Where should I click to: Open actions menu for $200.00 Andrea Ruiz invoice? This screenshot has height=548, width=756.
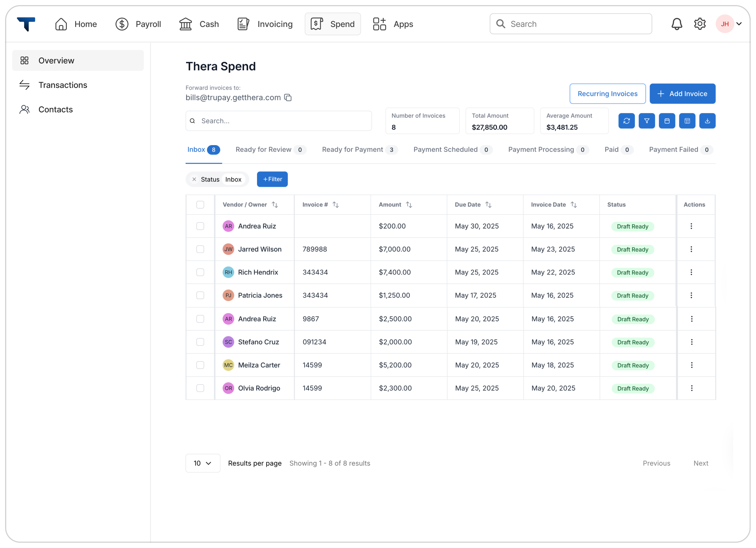(x=691, y=226)
